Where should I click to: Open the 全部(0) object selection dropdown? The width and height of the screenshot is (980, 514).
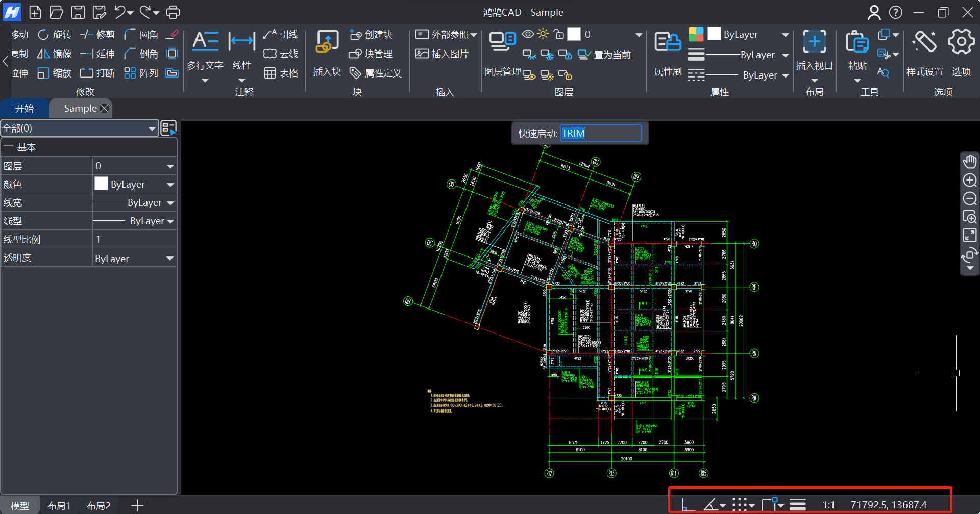click(152, 128)
